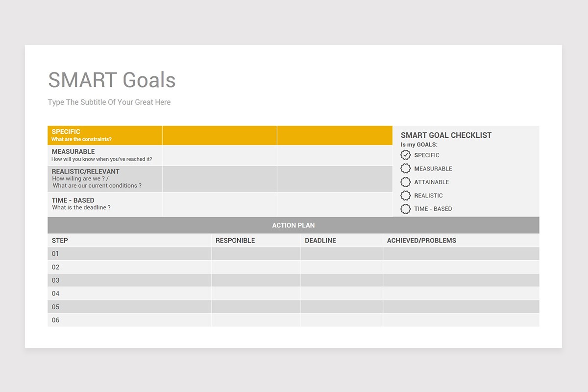Check the REALISTIC checklist circle

[406, 196]
